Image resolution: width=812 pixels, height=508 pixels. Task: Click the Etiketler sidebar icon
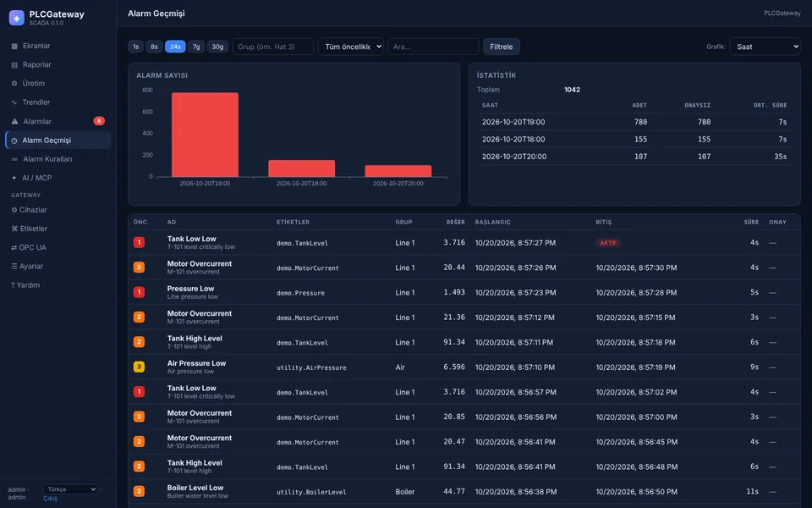[x=14, y=229]
